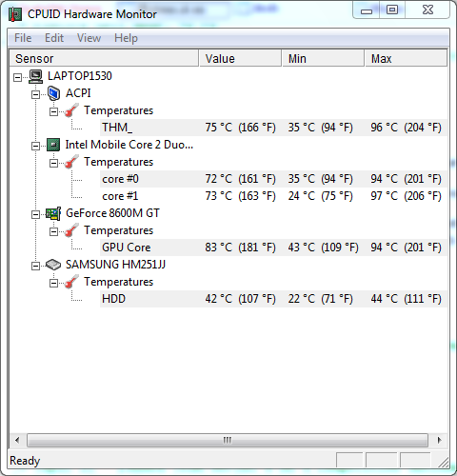Click the Ready status bar text

coord(25,461)
